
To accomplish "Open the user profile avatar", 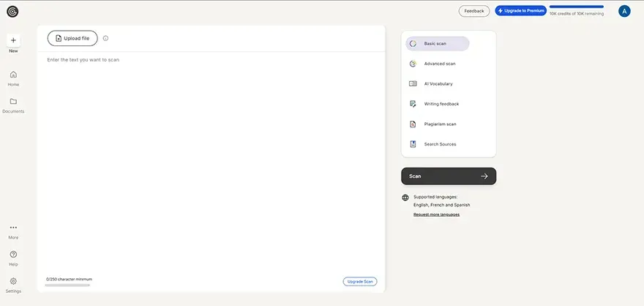I will [x=624, y=11].
